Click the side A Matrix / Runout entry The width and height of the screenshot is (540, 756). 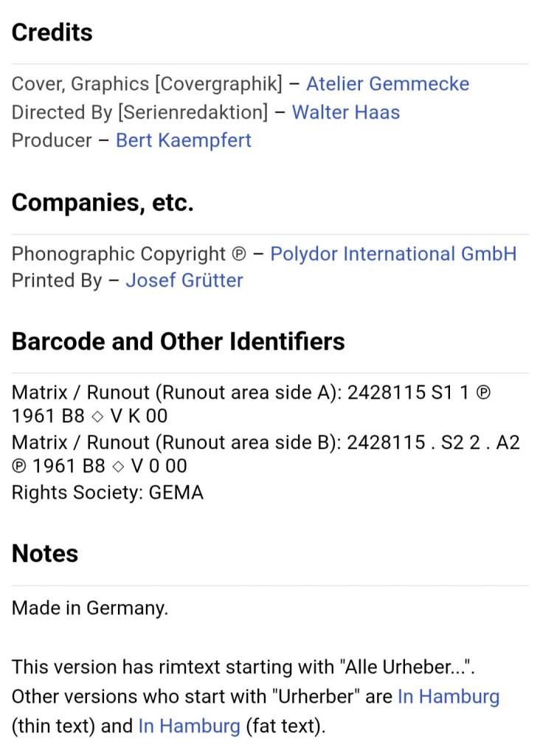[x=251, y=404]
